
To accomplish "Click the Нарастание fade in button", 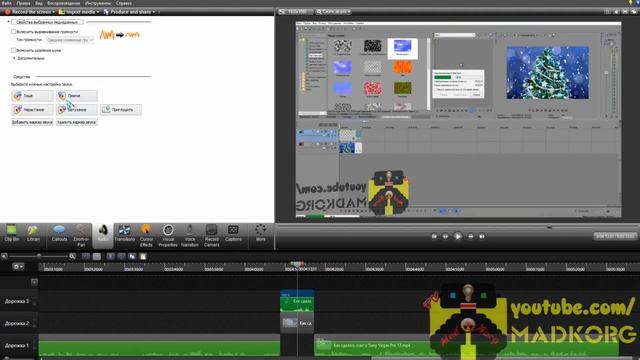I will click(32, 110).
